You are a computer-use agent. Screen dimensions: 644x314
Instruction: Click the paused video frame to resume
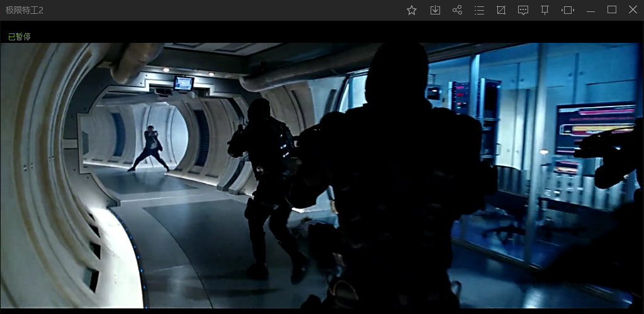tap(322, 175)
